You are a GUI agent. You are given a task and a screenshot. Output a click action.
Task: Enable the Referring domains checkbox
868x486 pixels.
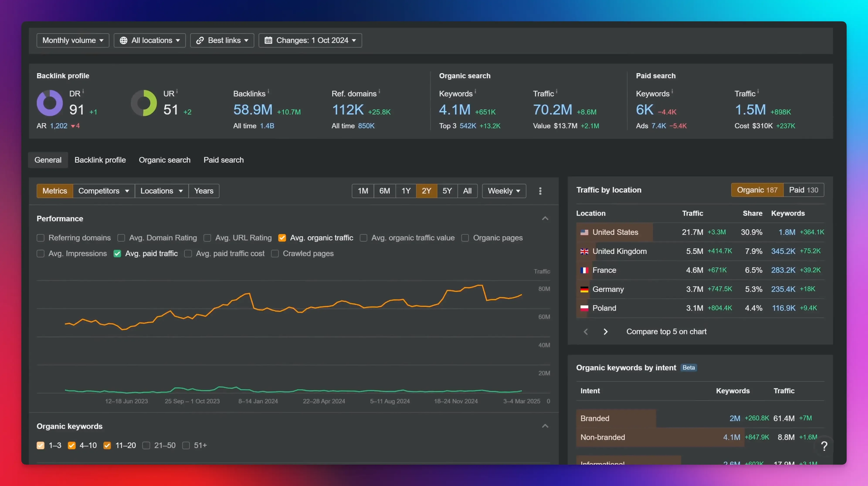pos(41,238)
